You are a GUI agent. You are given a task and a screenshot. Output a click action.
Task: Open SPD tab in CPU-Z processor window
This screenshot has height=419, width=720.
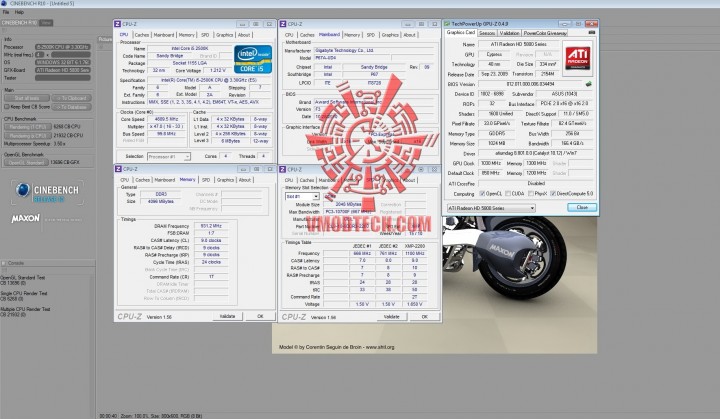[205, 35]
